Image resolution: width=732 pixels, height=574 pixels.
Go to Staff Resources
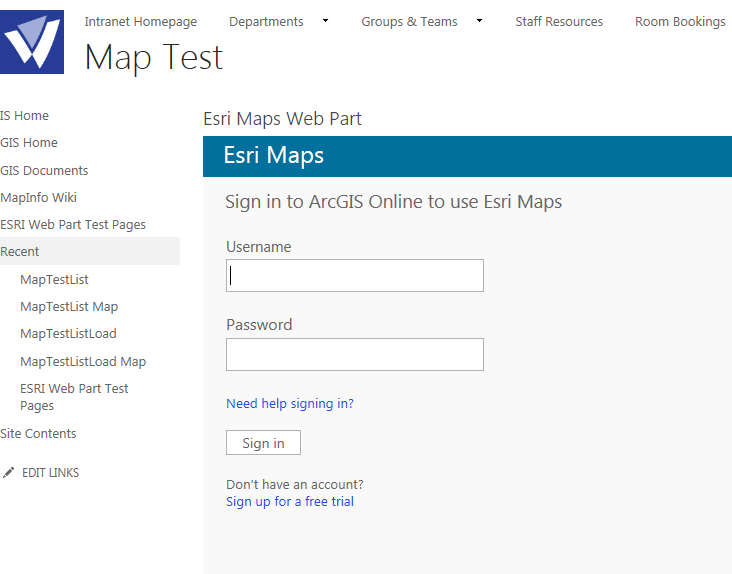click(559, 22)
